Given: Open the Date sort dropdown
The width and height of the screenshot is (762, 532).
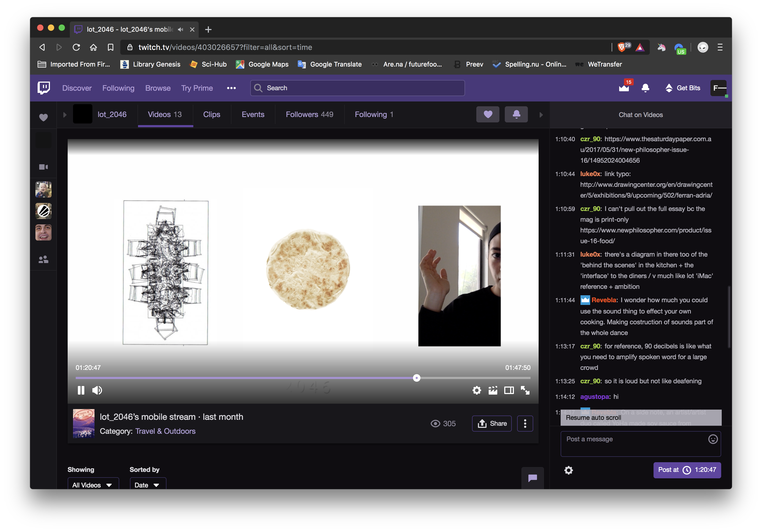Looking at the screenshot, I should [147, 485].
